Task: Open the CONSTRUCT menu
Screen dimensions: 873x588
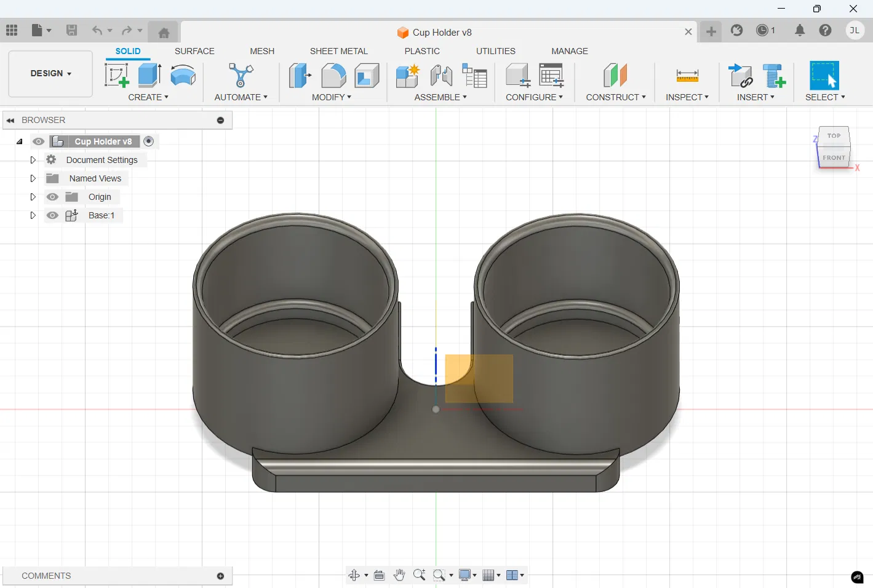Action: tap(615, 97)
